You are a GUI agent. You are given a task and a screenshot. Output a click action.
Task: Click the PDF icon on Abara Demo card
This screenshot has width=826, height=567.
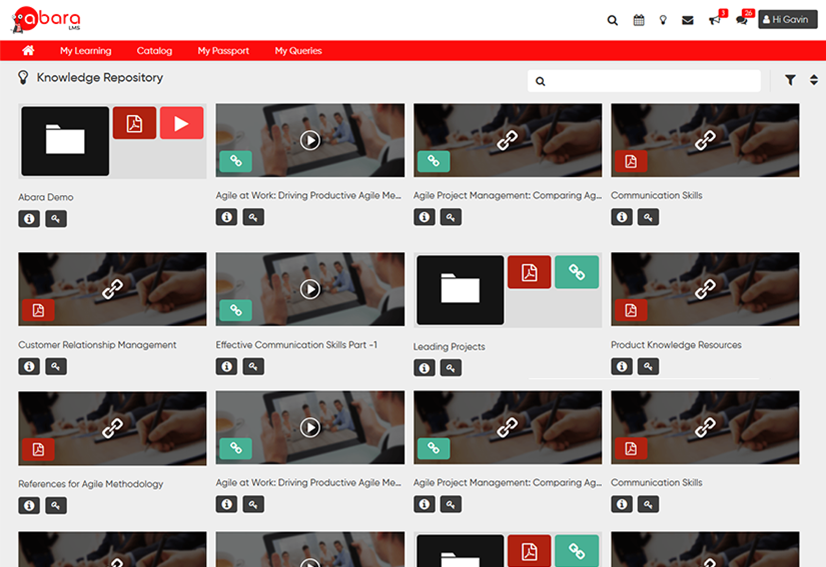[134, 123]
